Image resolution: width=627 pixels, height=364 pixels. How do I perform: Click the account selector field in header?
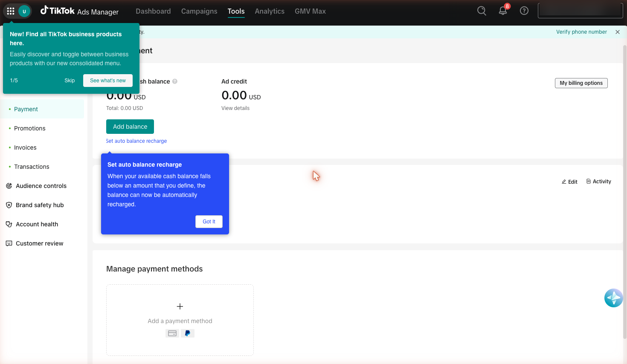click(x=580, y=11)
